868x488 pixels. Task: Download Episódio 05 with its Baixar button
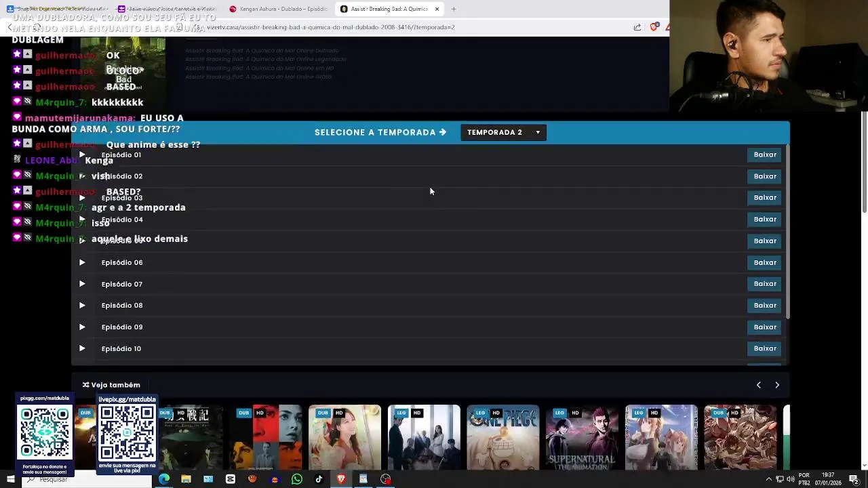click(x=765, y=241)
